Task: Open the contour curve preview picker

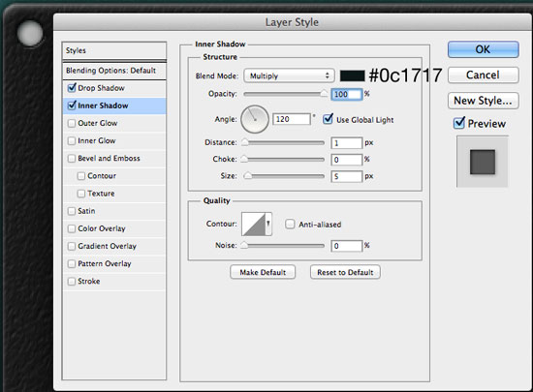Action: 253,224
